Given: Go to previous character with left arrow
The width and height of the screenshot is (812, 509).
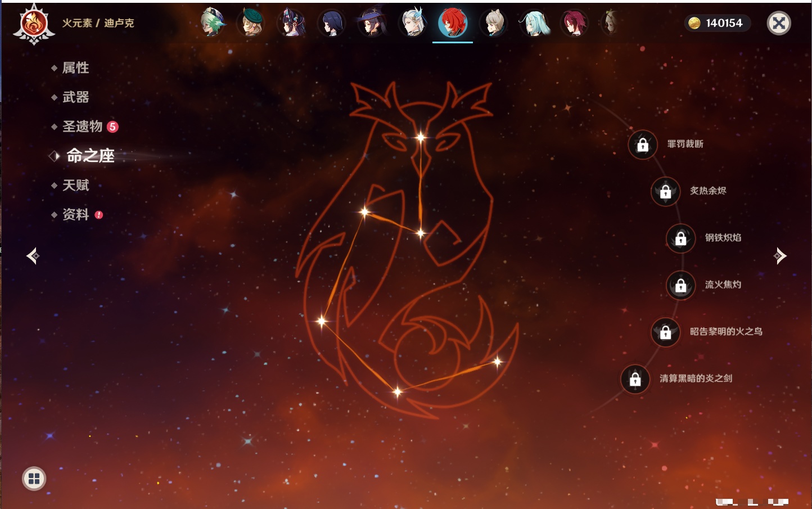Looking at the screenshot, I should [33, 256].
